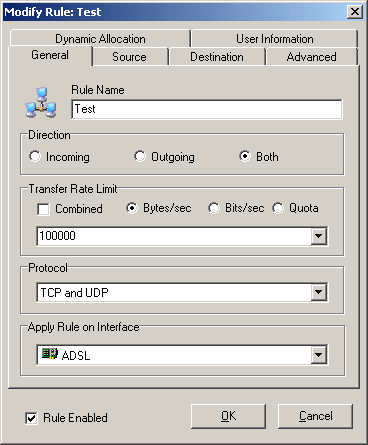This screenshot has height=445, width=368.
Task: Confirm changes with the OK button
Action: point(228,416)
